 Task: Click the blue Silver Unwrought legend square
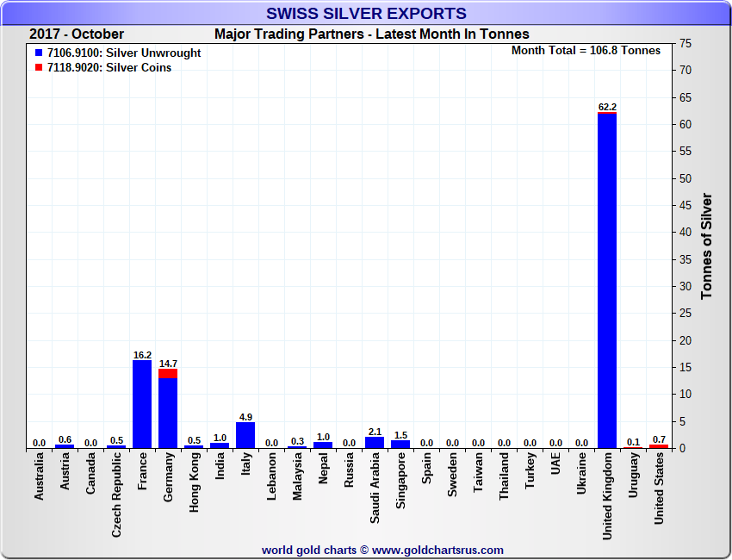tap(39, 53)
